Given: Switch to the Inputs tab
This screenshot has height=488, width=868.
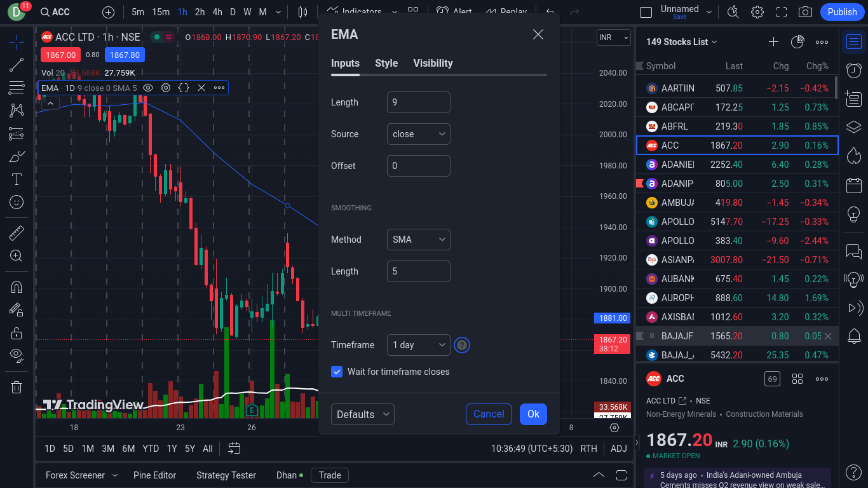Looking at the screenshot, I should tap(345, 63).
